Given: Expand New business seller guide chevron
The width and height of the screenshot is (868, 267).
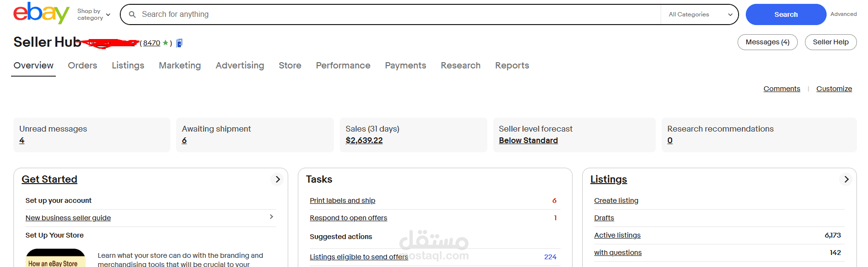Looking at the screenshot, I should [x=271, y=217].
